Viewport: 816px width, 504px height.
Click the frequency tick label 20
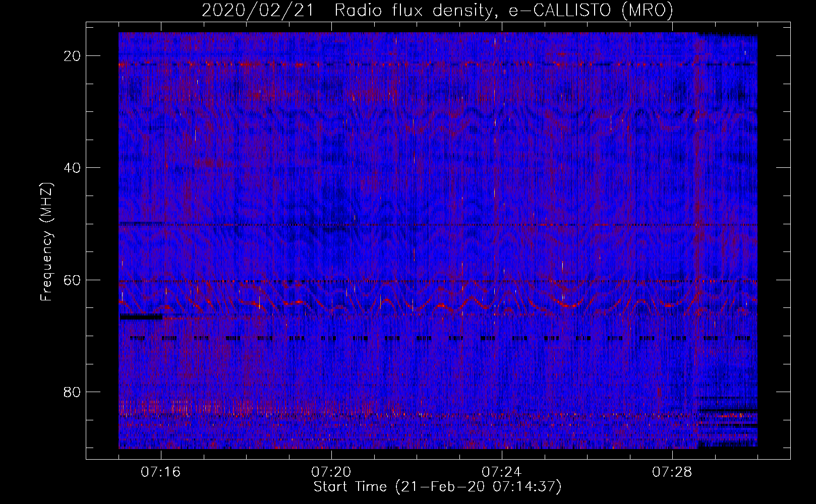tap(73, 55)
